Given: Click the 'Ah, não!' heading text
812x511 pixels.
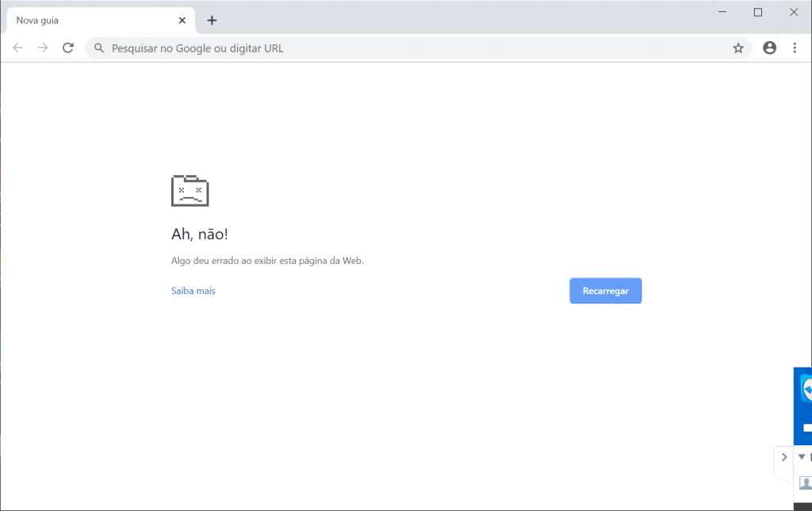Looking at the screenshot, I should coord(199,234).
